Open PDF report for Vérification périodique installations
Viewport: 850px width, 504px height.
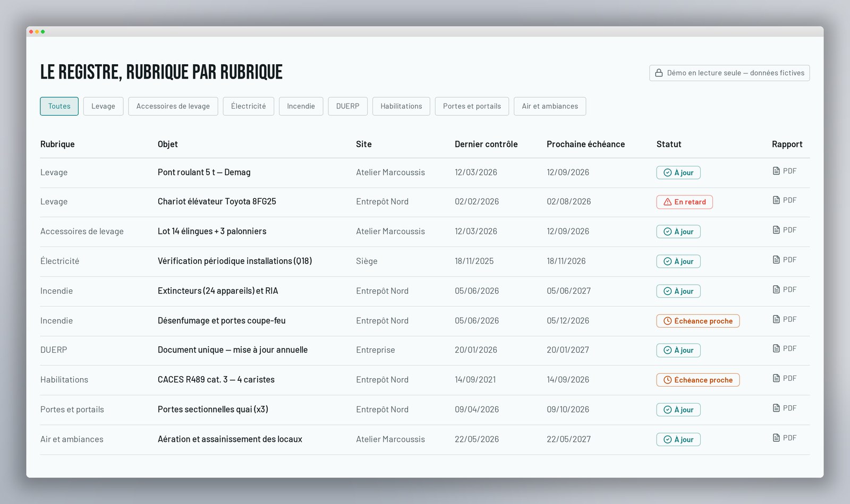pyautogui.click(x=785, y=260)
